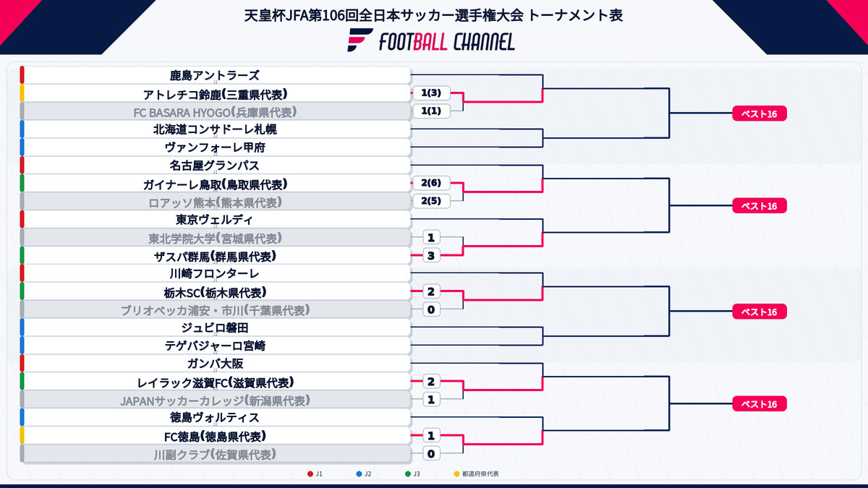Select the 川崎フロンターレ team row
Viewport: 868px width, 488px height.
[x=216, y=274]
